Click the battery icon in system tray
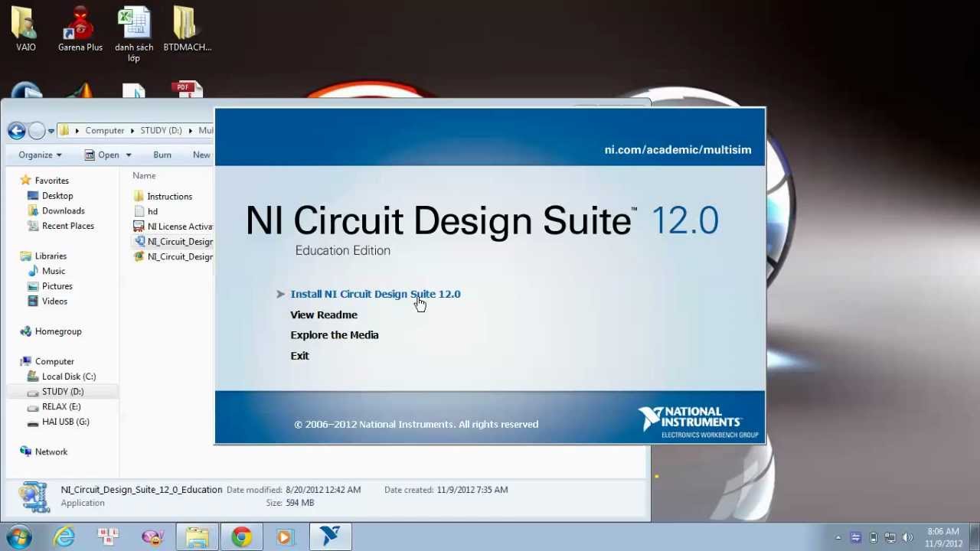The width and height of the screenshot is (980, 551). [x=873, y=537]
